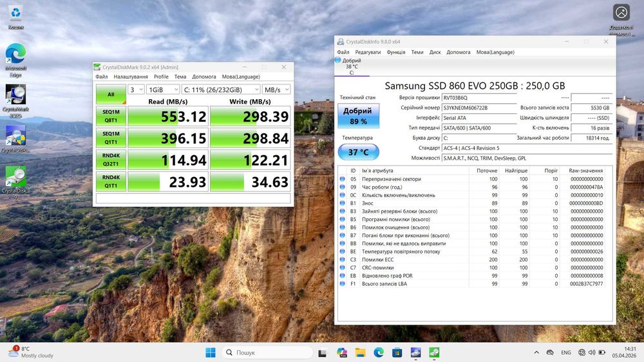Click the Добрий 89 % health status button

point(358,116)
